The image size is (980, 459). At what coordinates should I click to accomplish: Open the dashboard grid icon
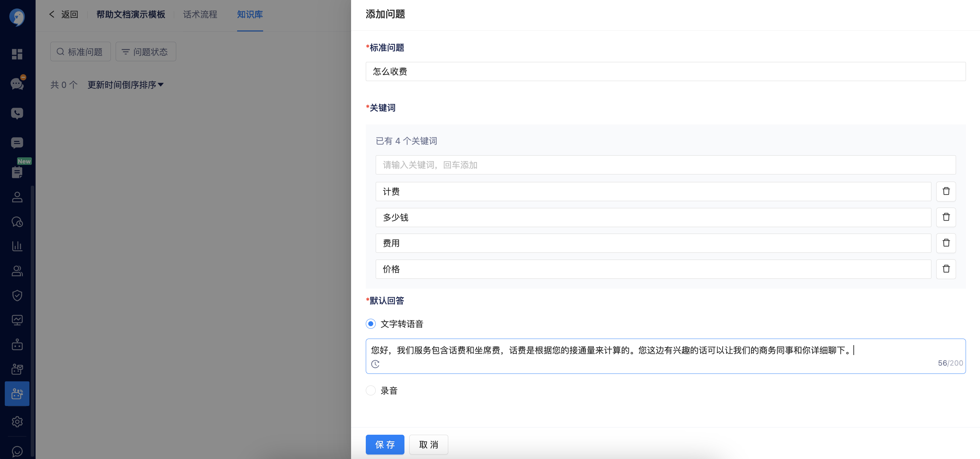point(17,54)
